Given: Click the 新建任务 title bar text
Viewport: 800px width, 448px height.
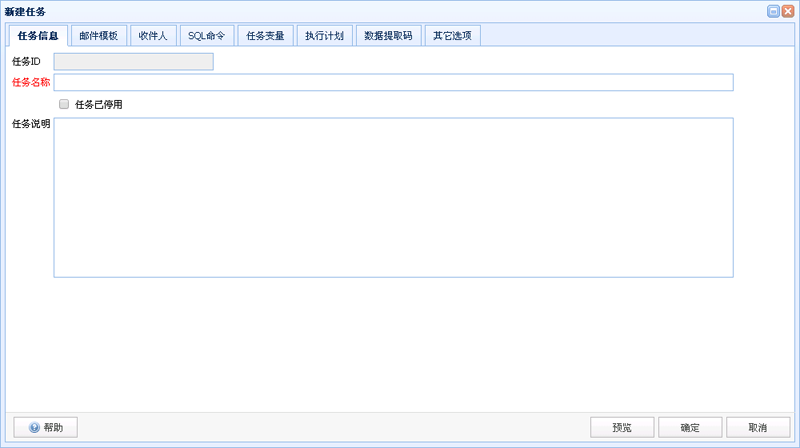Looking at the screenshot, I should (x=25, y=11).
